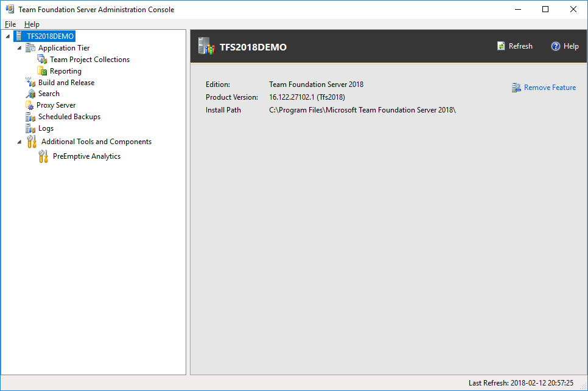588x391 pixels.
Task: Click the Build and Release icon
Action: coord(30,82)
